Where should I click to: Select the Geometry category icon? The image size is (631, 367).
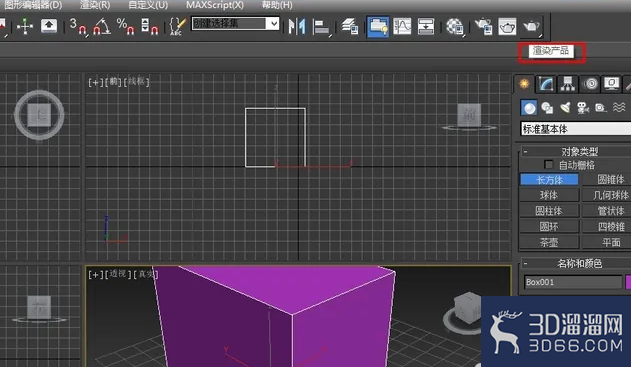529,108
